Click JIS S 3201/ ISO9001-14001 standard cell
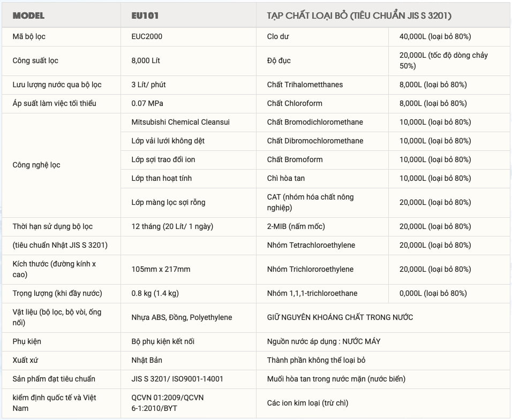The image size is (512, 420). click(x=177, y=379)
